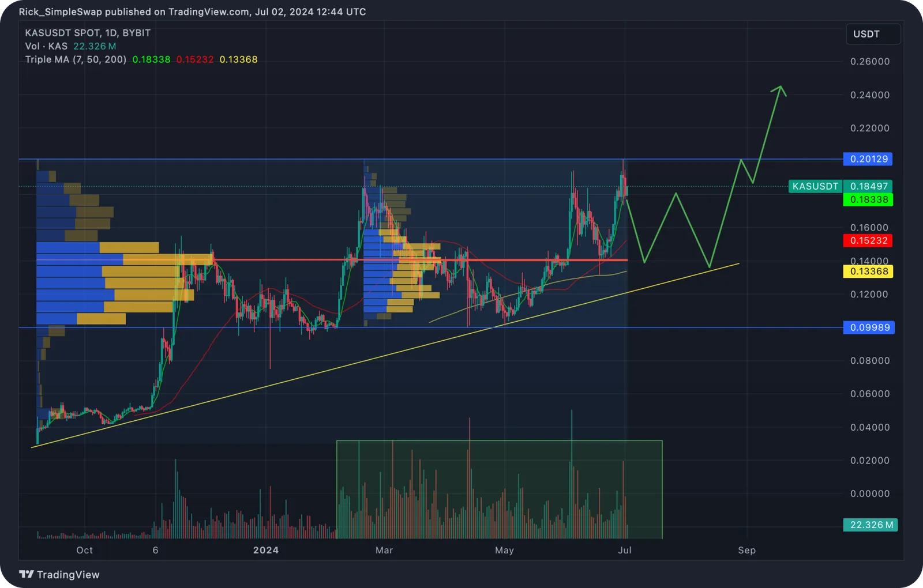The image size is (923, 588).
Task: Click the 0.04000 price scale label
Action: 870,427
